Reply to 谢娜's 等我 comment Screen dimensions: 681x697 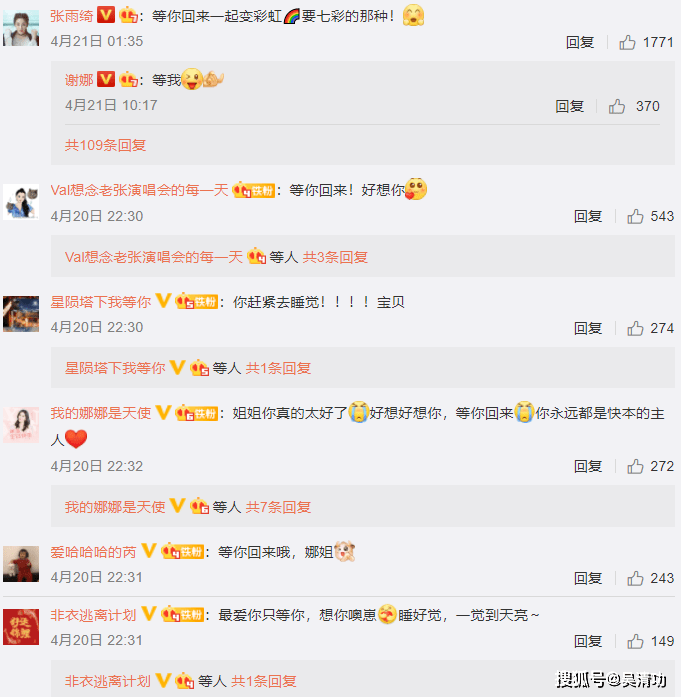569,107
